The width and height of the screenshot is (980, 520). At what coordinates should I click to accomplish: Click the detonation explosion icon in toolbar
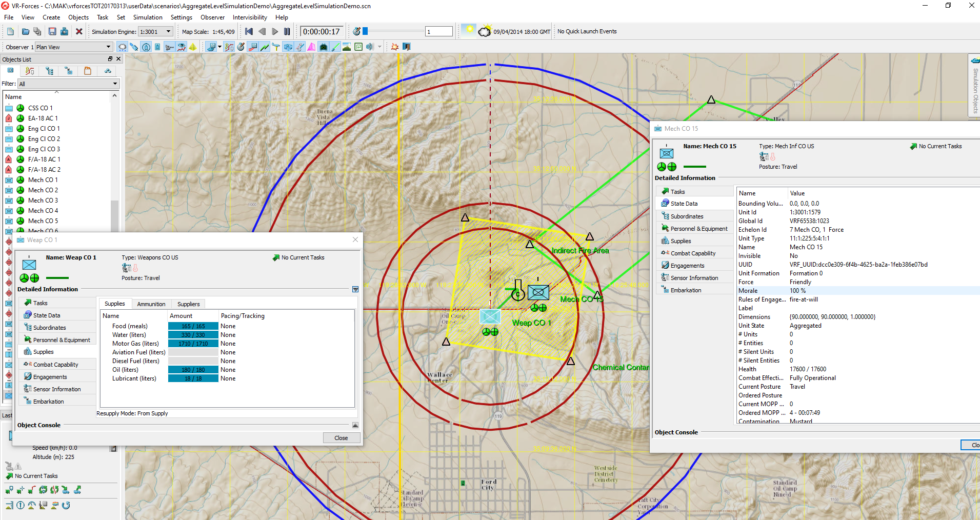tap(394, 47)
